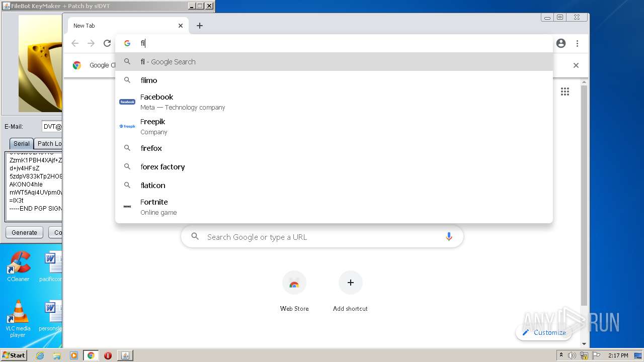
Task: Click the Show desktop icon at taskbar end
Action: 638,355
